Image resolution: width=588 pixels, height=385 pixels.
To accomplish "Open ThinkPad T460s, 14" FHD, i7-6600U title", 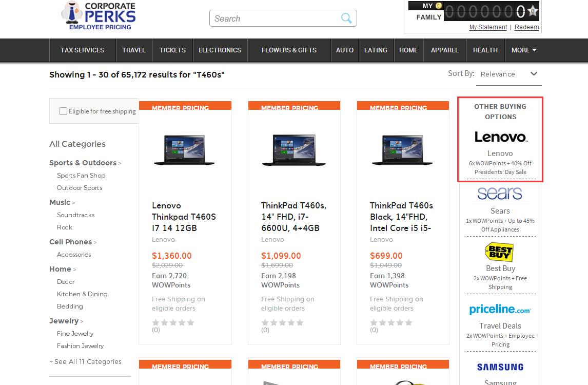I will (x=293, y=217).
